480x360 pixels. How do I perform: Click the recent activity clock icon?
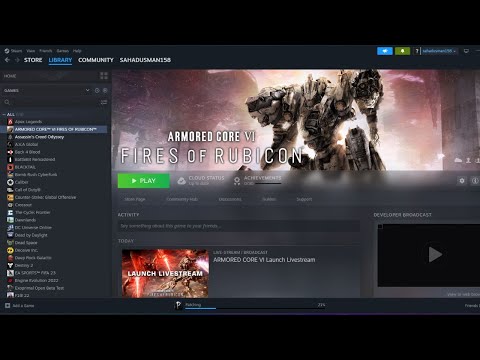[97, 90]
